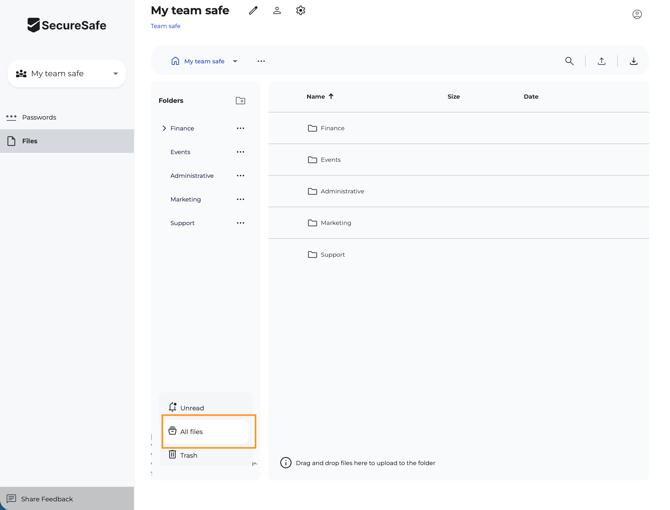Open Administrative folder in file list
Screen dimensions: 670x510
[x=342, y=191]
